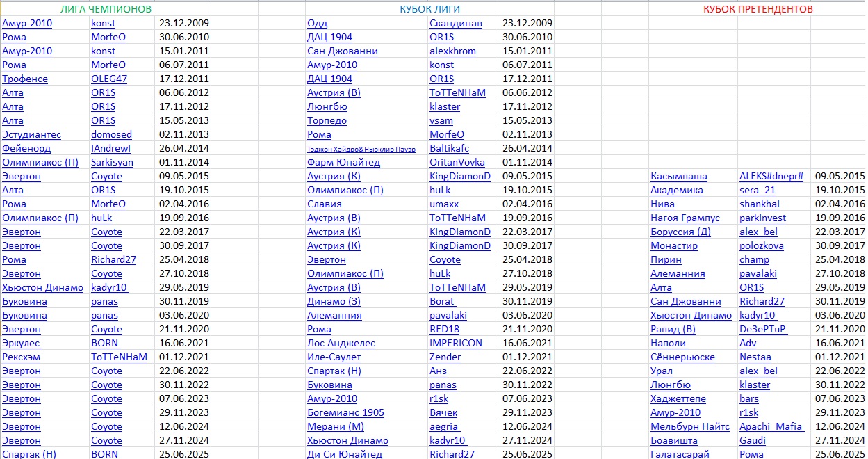Screen dimensions: 868x459
Task: Click the Borat manager link
Action: pyautogui.click(x=442, y=301)
